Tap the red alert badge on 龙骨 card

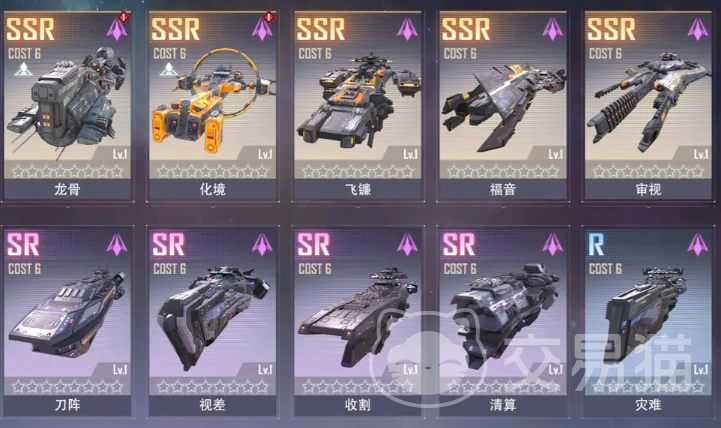click(123, 18)
